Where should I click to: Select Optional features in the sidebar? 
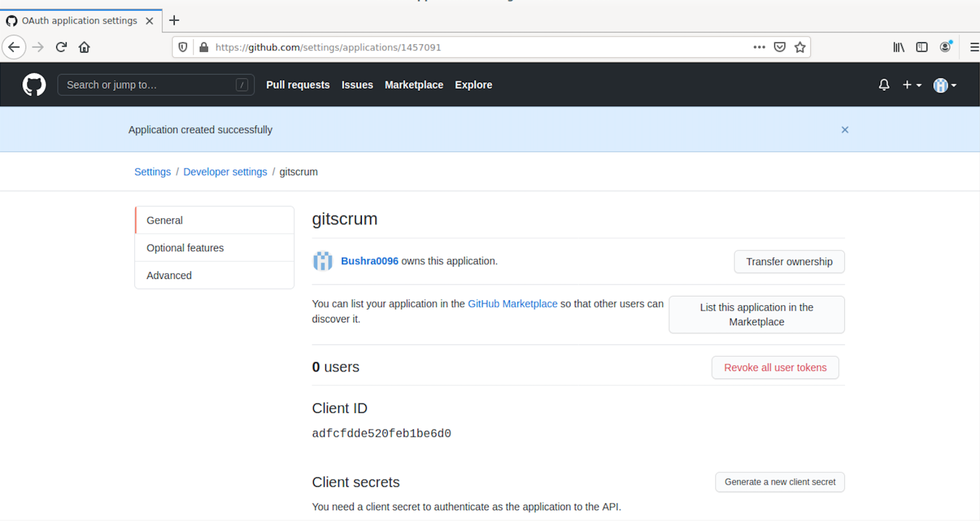185,248
